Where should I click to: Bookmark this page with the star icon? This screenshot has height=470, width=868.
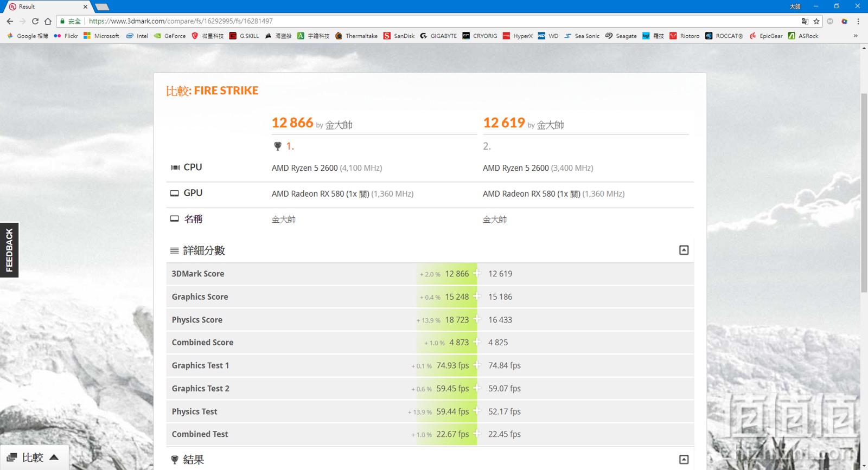coord(816,21)
